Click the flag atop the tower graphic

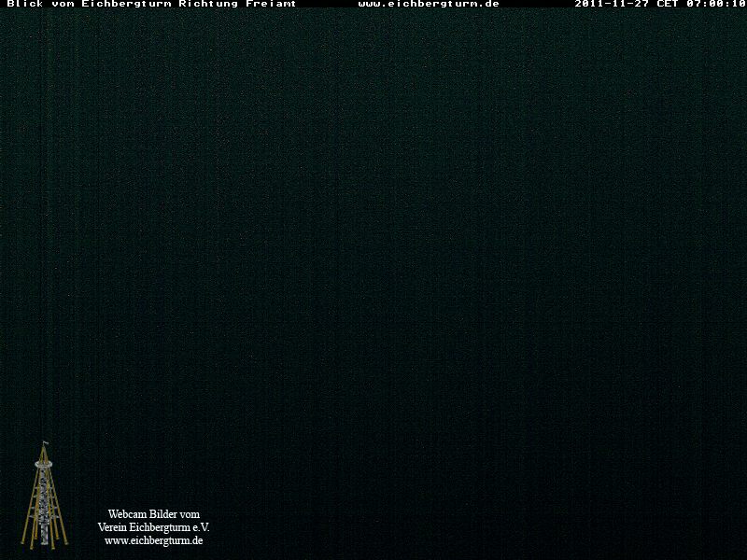coord(44,445)
